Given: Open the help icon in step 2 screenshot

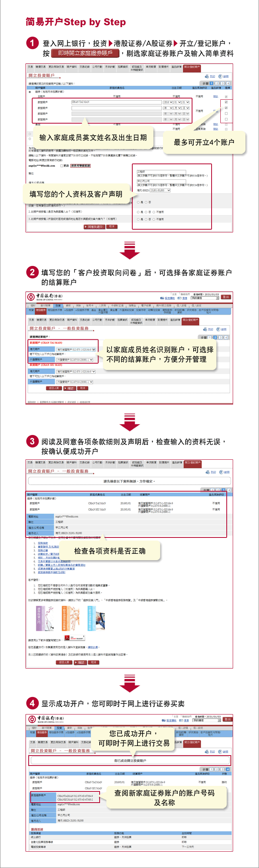Looking at the screenshot, I should tap(221, 329).
